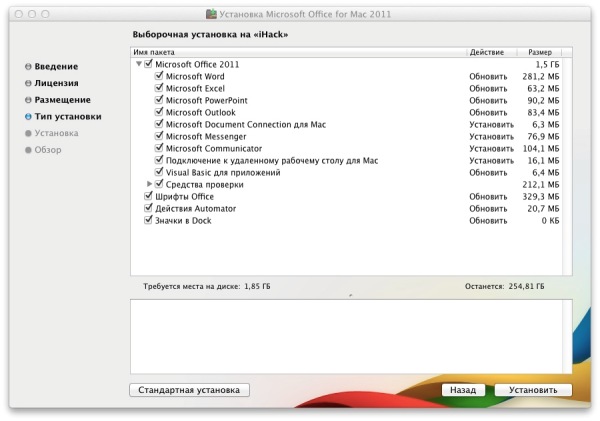600x421 pixels.
Task: Click the Установка step in sidebar
Action: click(x=57, y=133)
